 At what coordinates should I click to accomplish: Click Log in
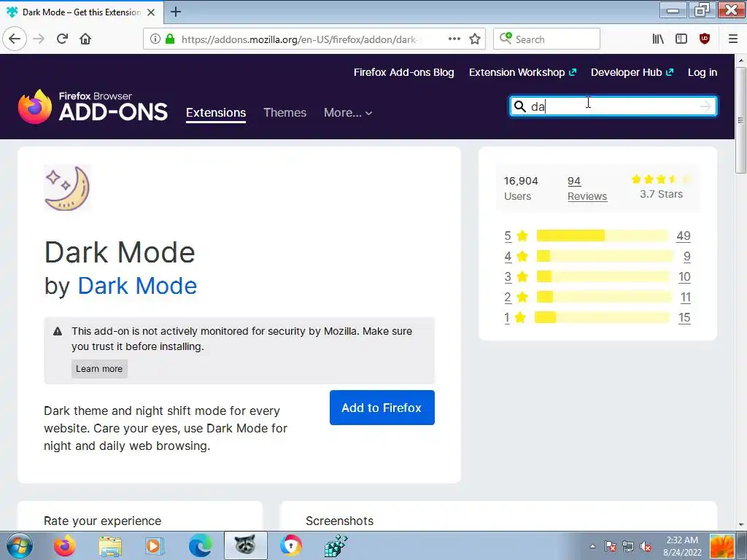click(x=703, y=72)
